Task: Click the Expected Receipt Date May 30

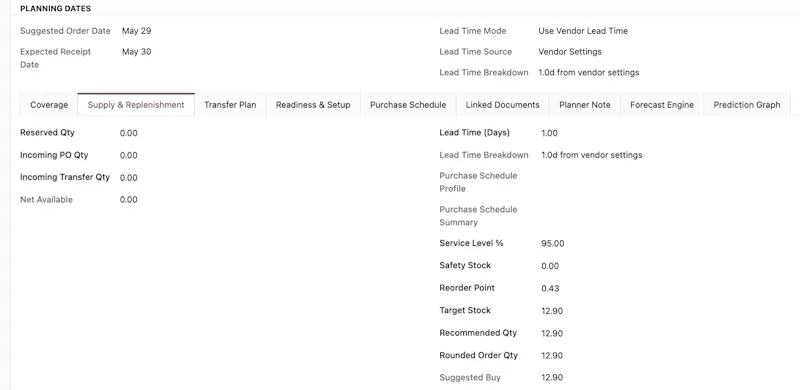Action: pos(136,52)
